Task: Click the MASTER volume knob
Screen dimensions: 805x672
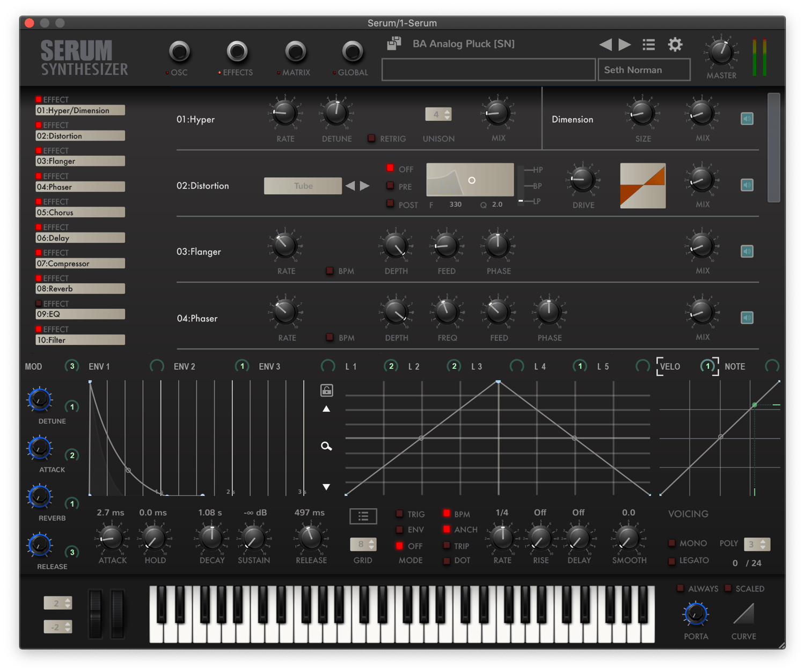Action: point(721,53)
